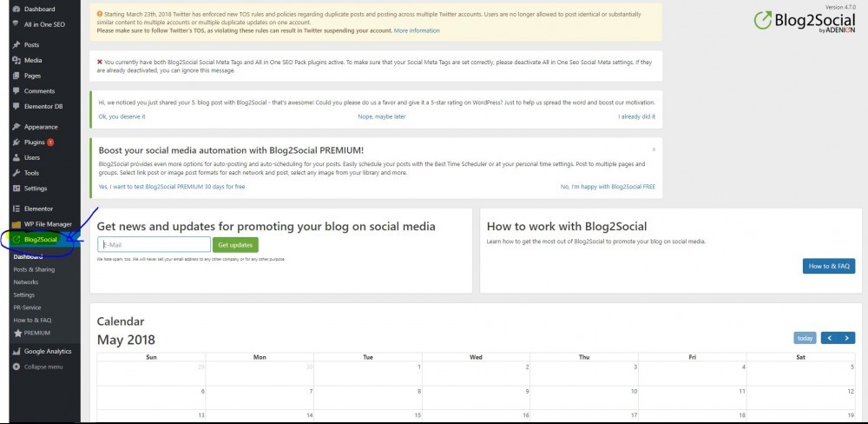
Task: Click the Appearance paintbrush icon
Action: tap(16, 127)
